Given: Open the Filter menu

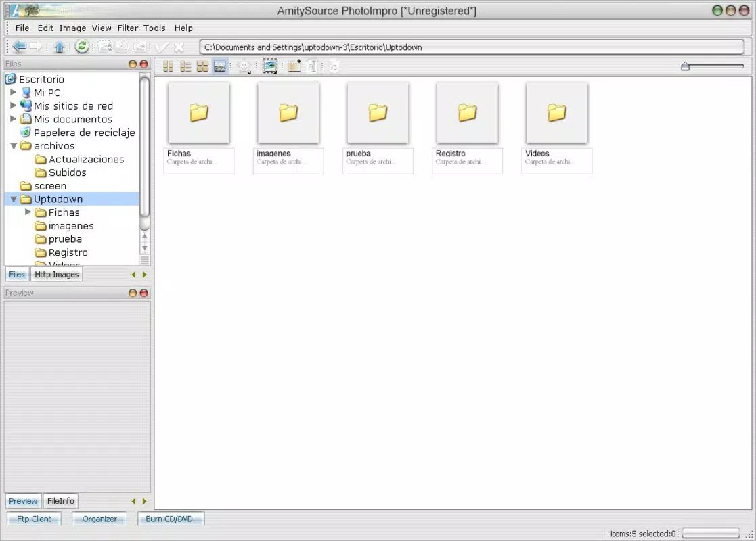Looking at the screenshot, I should [x=128, y=28].
